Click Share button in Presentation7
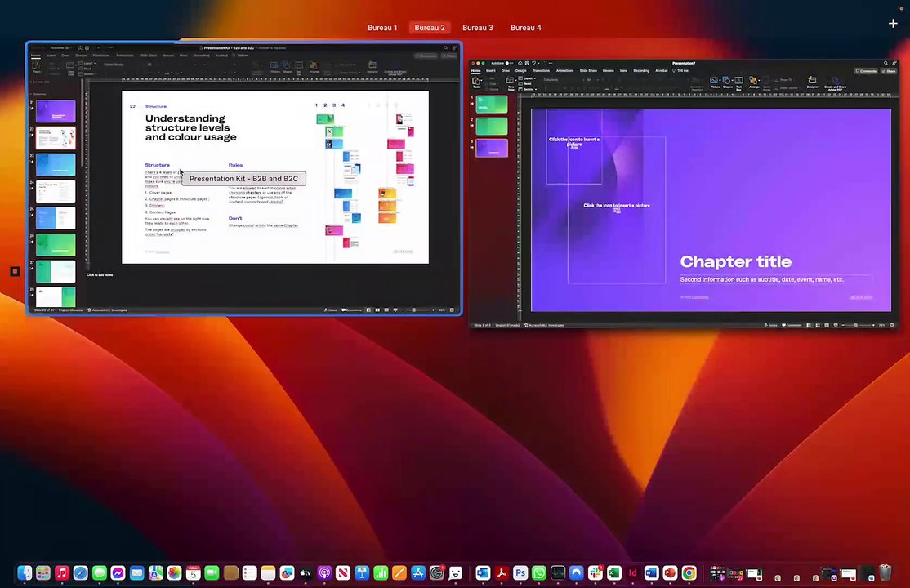Image resolution: width=910 pixels, height=588 pixels. (x=889, y=71)
